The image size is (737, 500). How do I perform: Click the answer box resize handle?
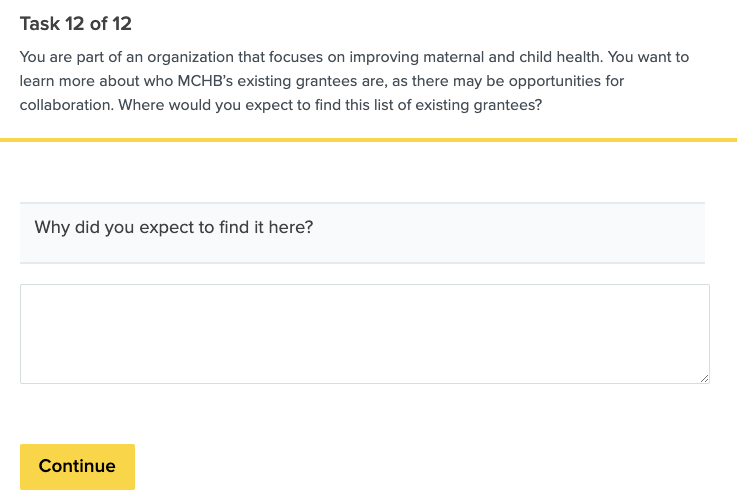click(x=704, y=378)
